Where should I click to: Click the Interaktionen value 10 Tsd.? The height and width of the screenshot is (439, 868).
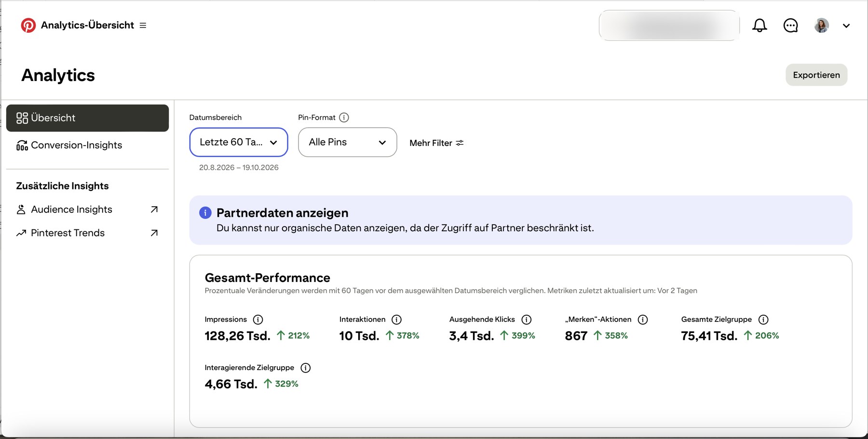pyautogui.click(x=359, y=336)
